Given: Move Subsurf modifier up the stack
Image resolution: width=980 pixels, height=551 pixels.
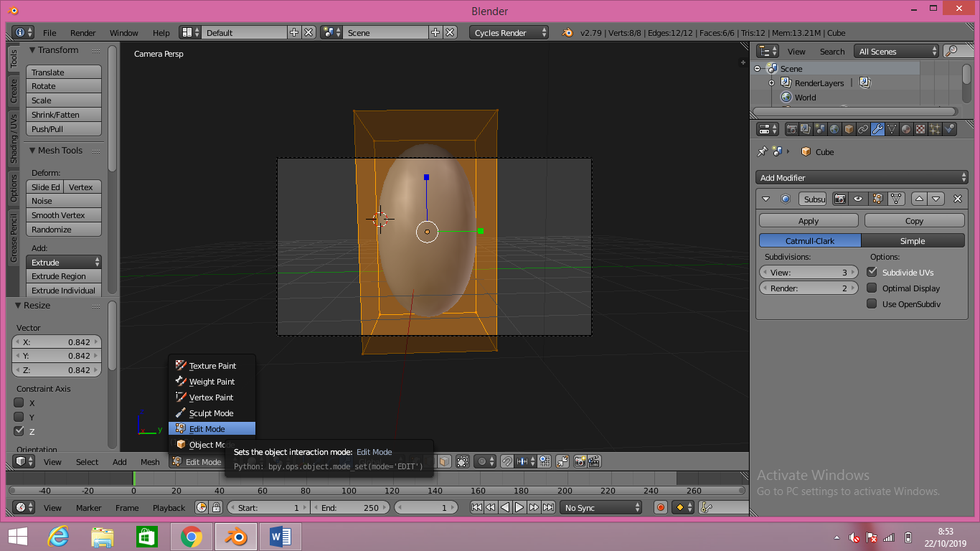Looking at the screenshot, I should point(919,199).
